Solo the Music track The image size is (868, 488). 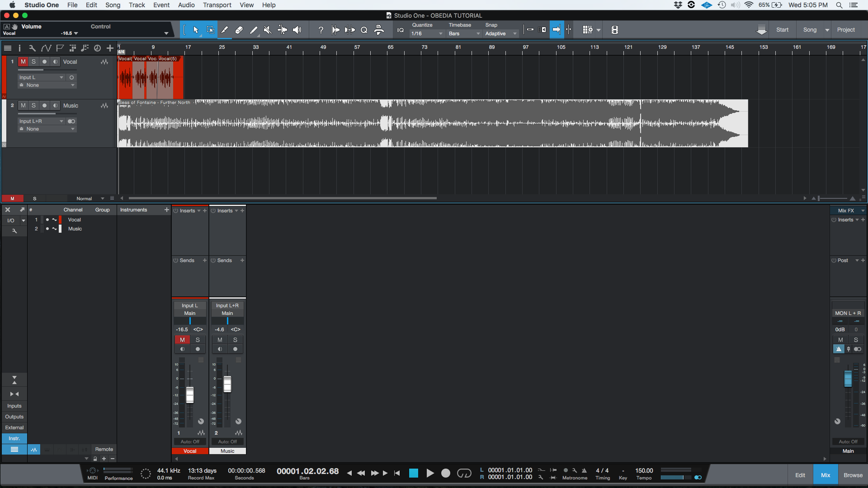pyautogui.click(x=33, y=105)
